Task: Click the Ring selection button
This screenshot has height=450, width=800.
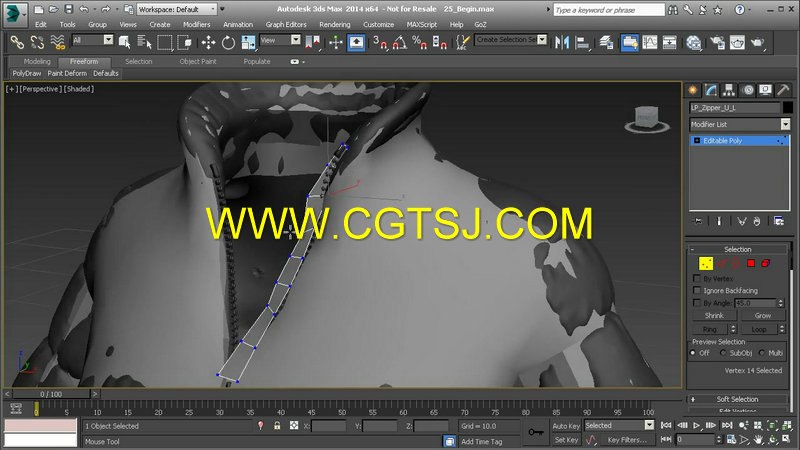Action: click(710, 329)
